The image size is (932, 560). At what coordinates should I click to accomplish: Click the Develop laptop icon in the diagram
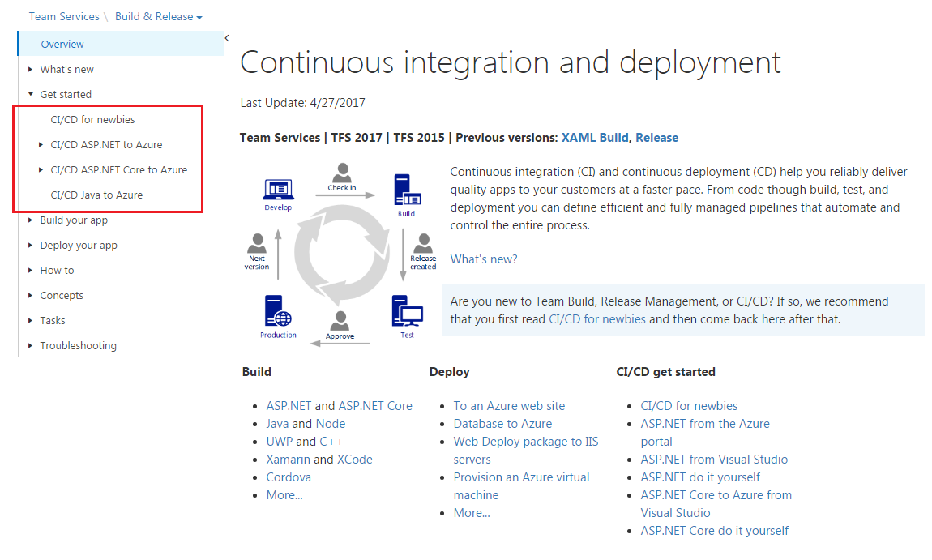click(x=278, y=187)
